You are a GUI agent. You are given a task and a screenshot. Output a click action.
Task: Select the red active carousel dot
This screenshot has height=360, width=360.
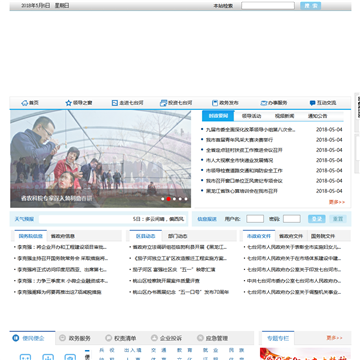click(168, 199)
